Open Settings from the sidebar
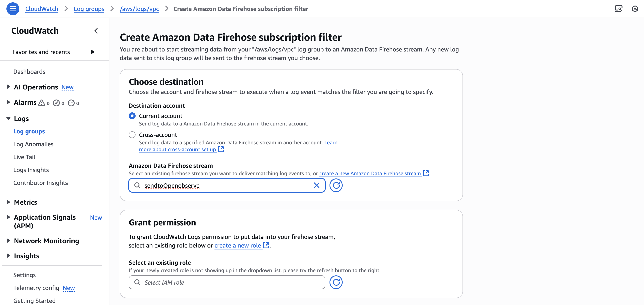 24,275
